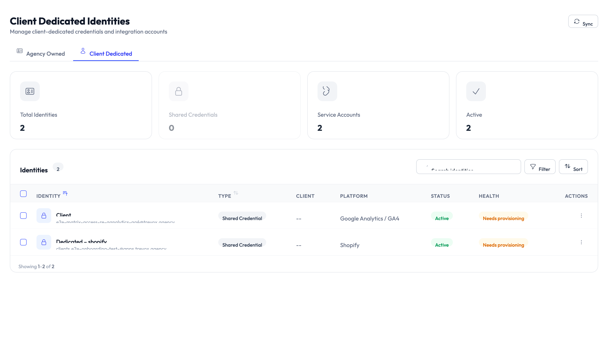This screenshot has height=364, width=608.
Task: Switch to the Agency Owned tab
Action: (41, 53)
